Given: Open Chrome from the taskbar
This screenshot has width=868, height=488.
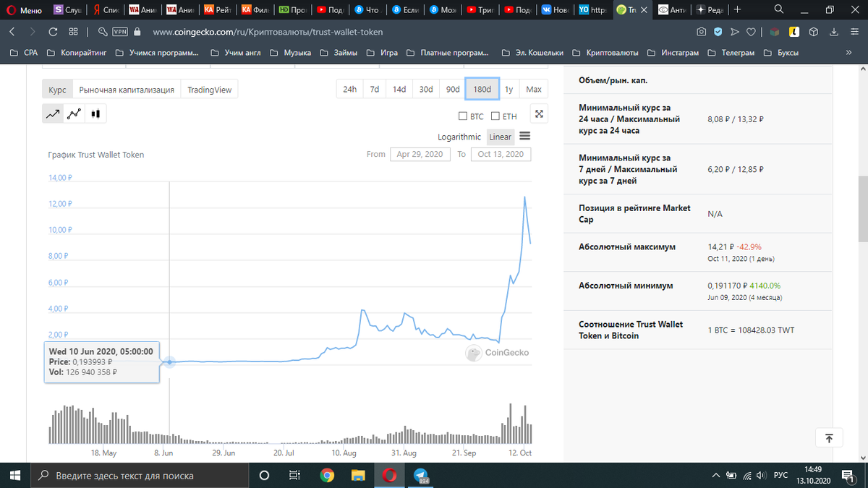Looking at the screenshot, I should coord(327,475).
